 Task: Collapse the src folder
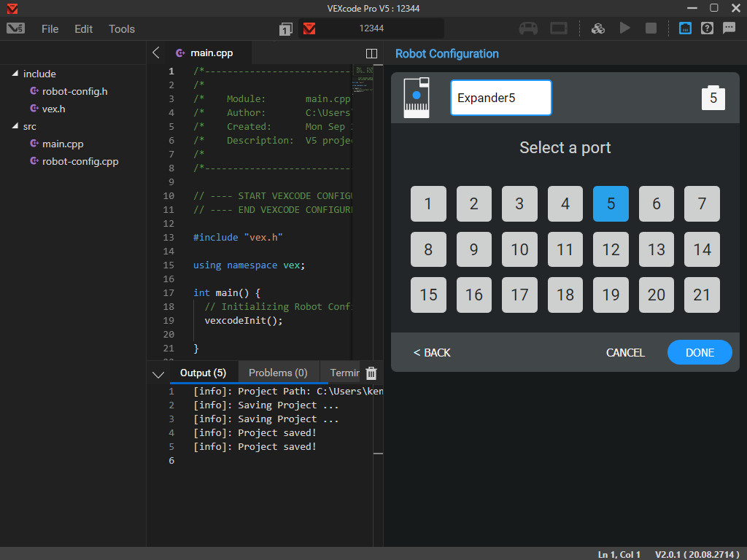pyautogui.click(x=15, y=125)
